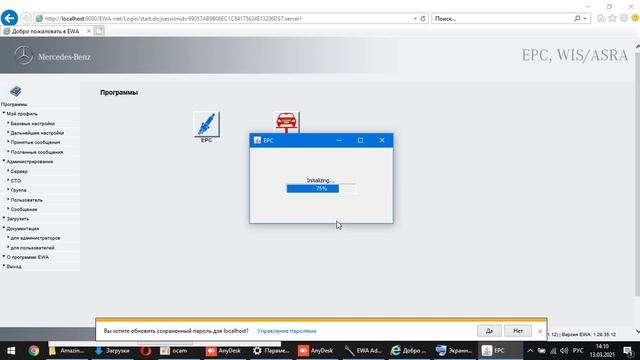Switch to Параметры settings taskbar item
The image size is (640, 360).
tap(271, 351)
